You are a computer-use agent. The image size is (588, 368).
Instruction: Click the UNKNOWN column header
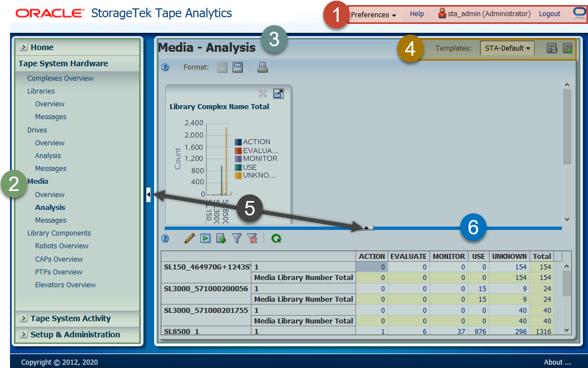509,256
